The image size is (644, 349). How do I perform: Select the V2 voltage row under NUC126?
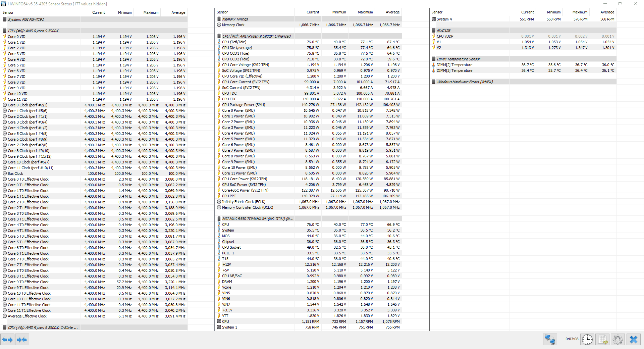[523, 48]
